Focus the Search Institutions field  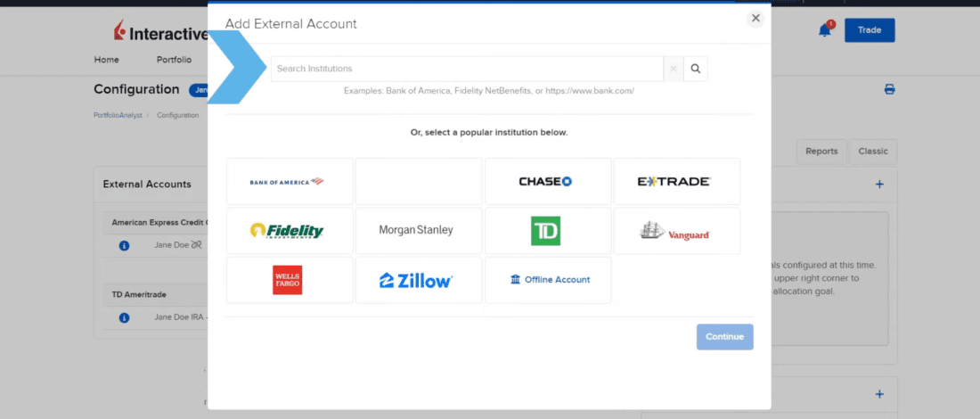coord(468,69)
